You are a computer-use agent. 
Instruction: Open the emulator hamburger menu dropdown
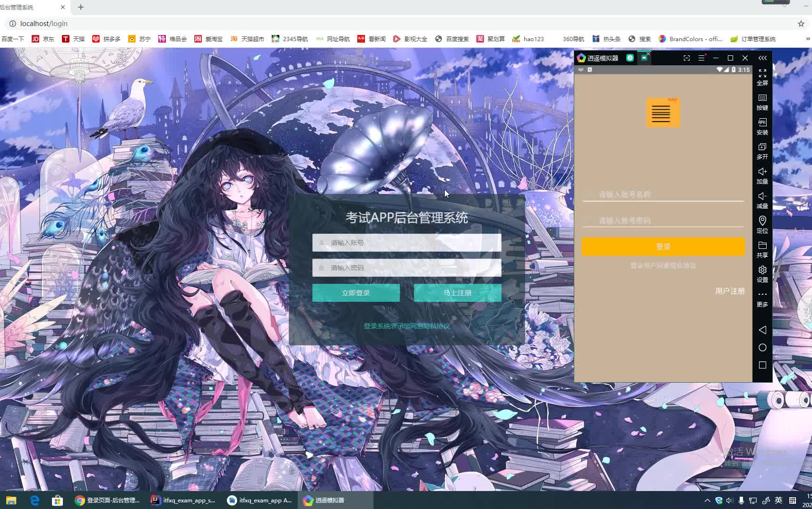701,58
